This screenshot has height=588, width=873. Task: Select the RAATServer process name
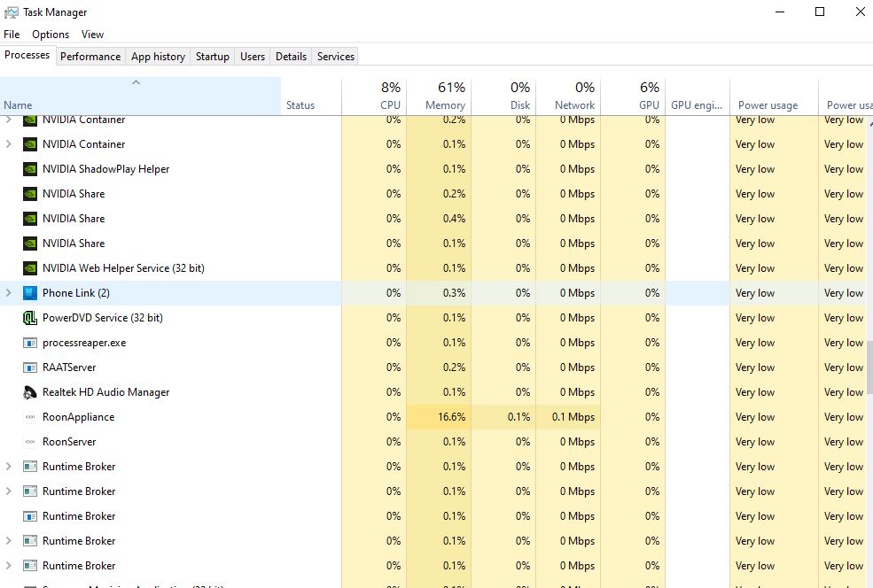coord(69,367)
